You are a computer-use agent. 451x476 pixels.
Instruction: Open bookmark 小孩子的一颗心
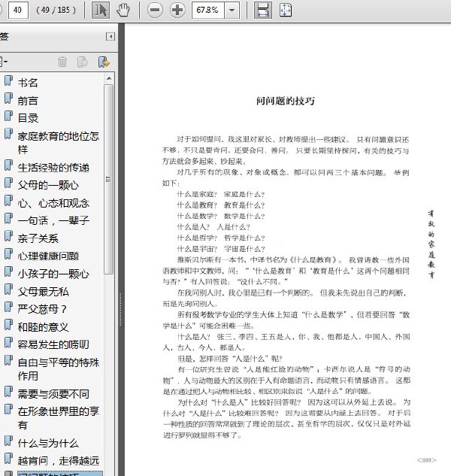pos(53,274)
